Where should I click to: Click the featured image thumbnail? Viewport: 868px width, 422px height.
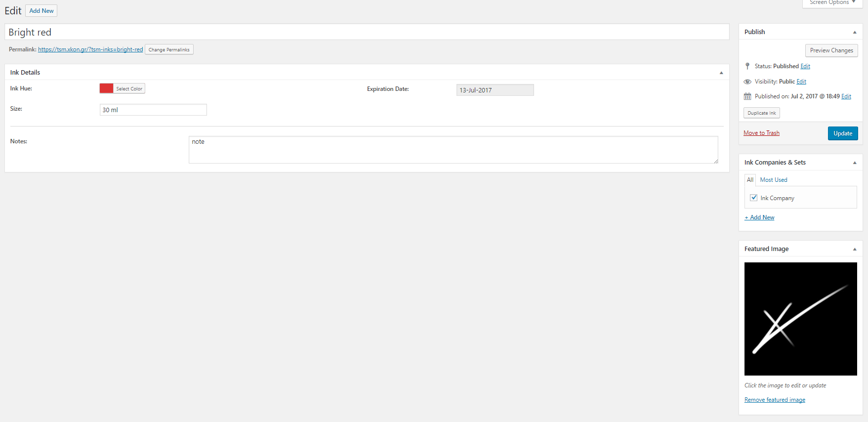[800, 319]
